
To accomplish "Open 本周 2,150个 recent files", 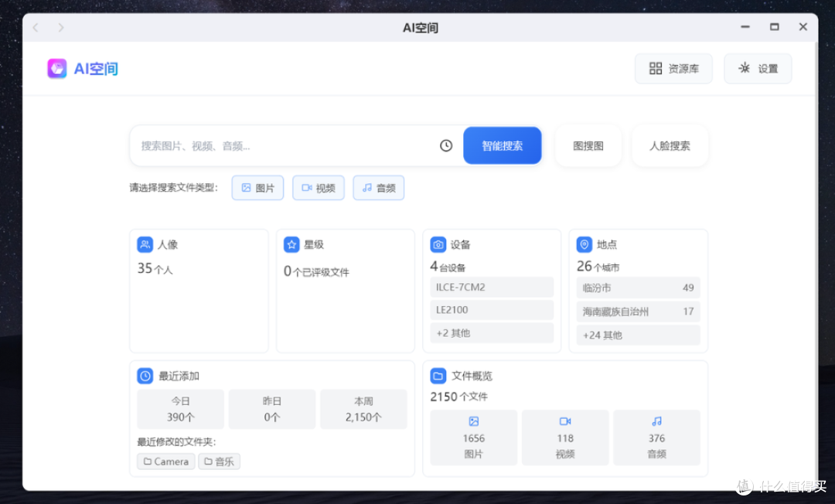I will (x=363, y=409).
